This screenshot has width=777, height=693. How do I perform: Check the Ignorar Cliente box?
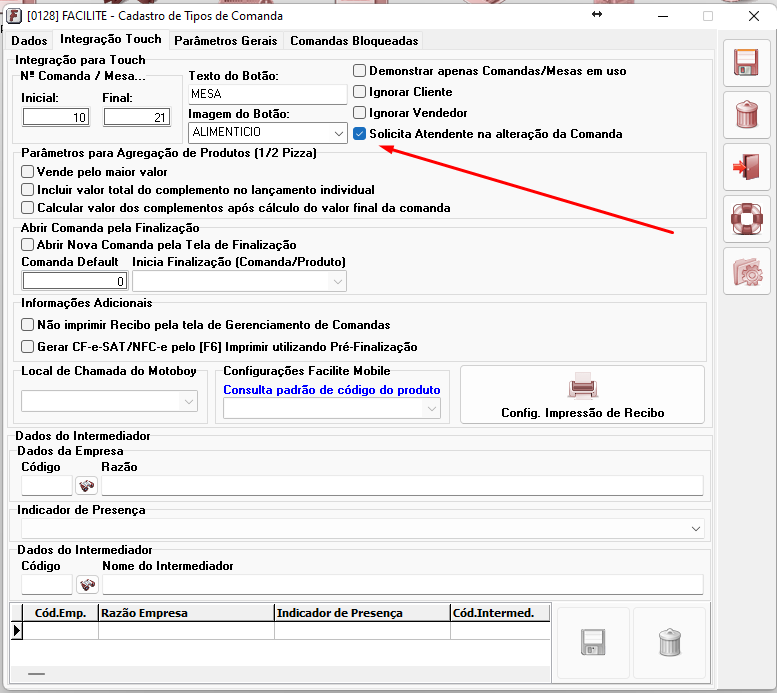coord(359,92)
